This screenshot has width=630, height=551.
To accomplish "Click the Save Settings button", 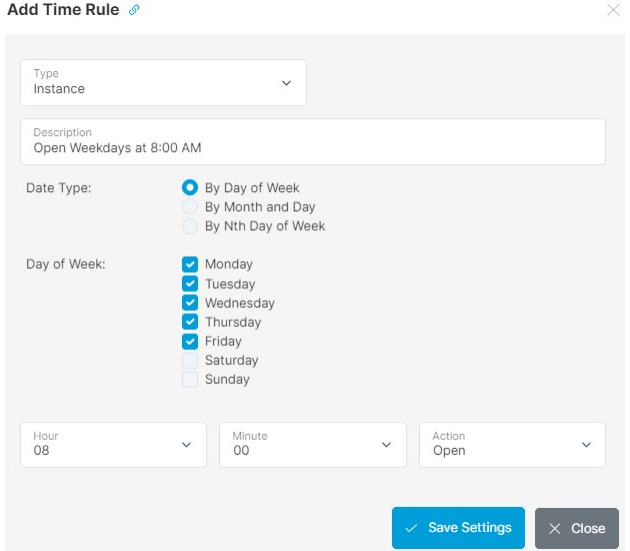I will click(458, 528).
